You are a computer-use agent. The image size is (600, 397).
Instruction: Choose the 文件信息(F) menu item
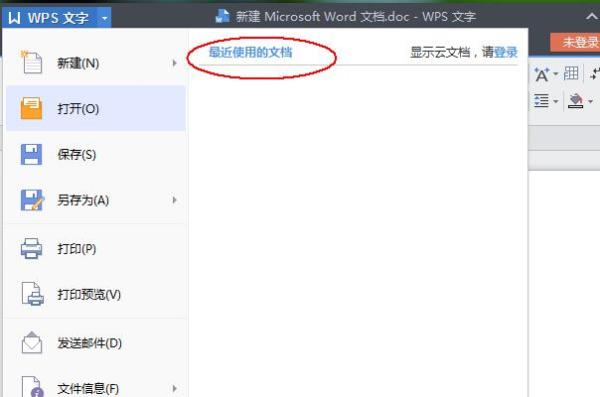point(96,388)
